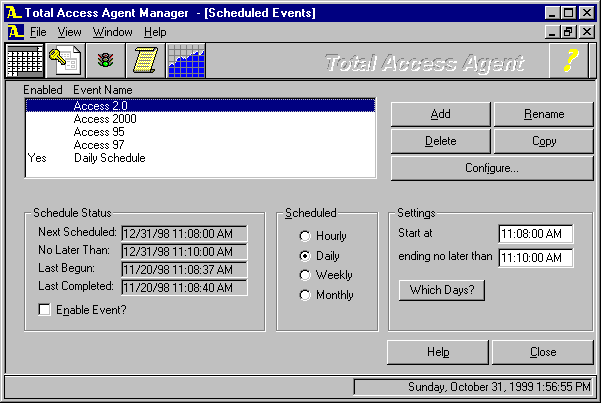601x410 pixels.
Task: Click the Close button at bottom
Action: pos(543,352)
